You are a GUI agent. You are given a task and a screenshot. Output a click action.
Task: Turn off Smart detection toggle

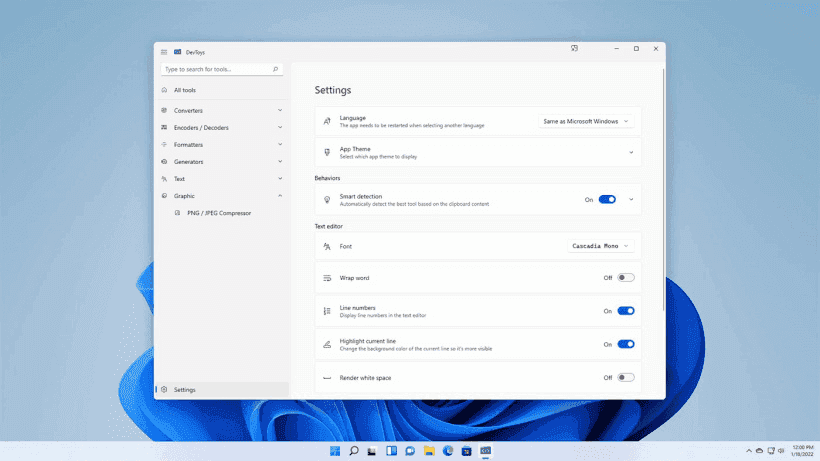click(607, 199)
